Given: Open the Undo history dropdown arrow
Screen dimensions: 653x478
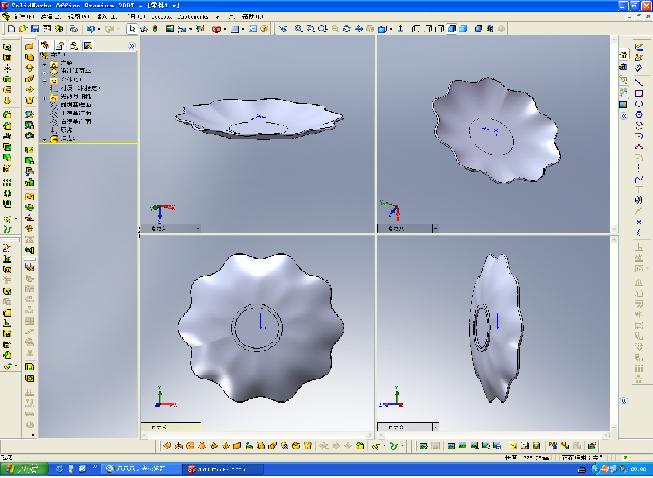Looking at the screenshot, I should [x=99, y=29].
